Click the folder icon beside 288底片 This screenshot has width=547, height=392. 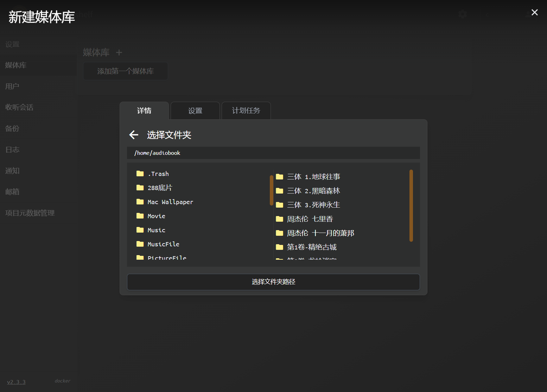click(x=140, y=188)
